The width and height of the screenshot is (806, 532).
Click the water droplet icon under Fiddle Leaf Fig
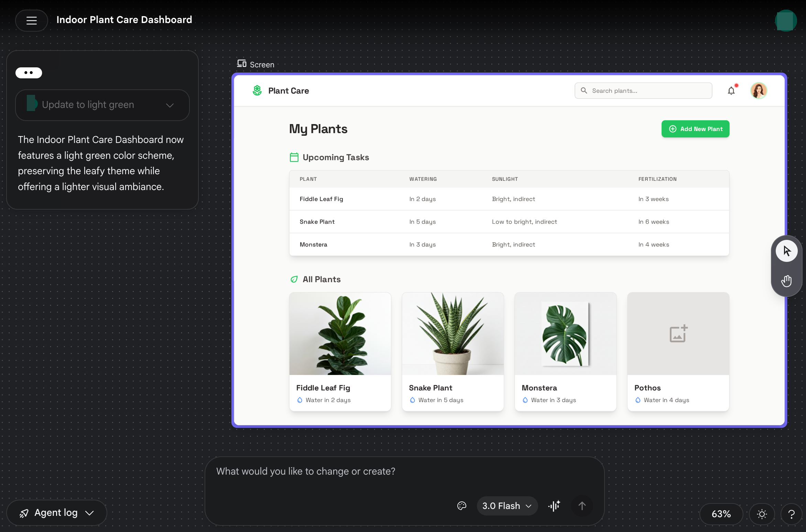pos(300,400)
